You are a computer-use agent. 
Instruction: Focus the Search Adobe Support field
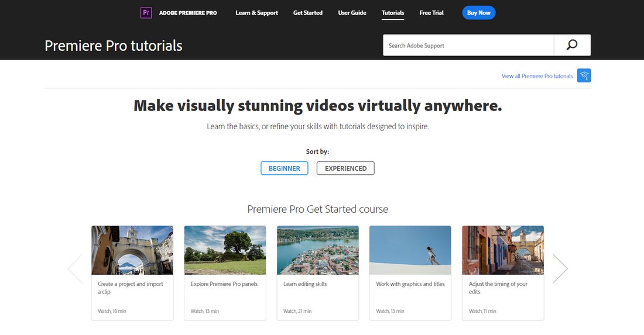468,45
